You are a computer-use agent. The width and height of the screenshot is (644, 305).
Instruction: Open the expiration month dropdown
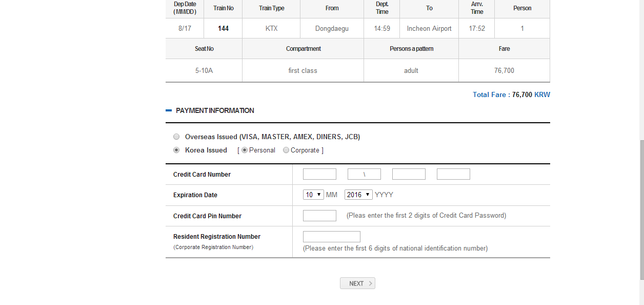click(x=313, y=195)
